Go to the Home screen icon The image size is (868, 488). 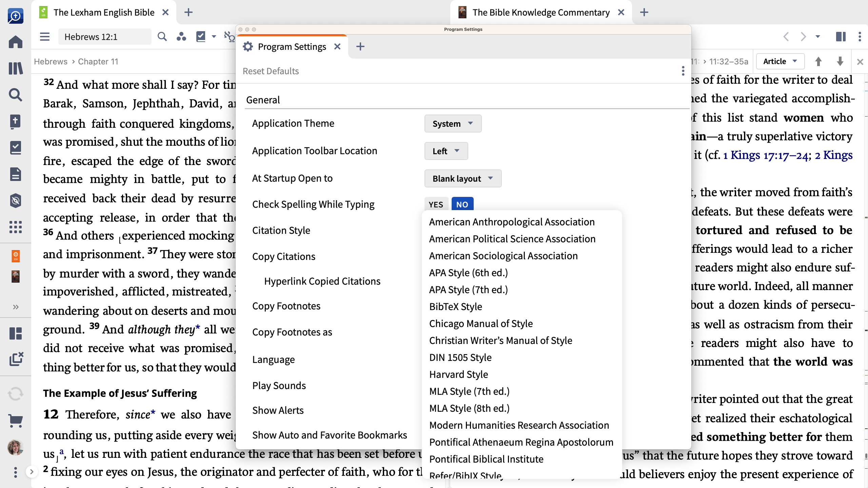coord(16,42)
